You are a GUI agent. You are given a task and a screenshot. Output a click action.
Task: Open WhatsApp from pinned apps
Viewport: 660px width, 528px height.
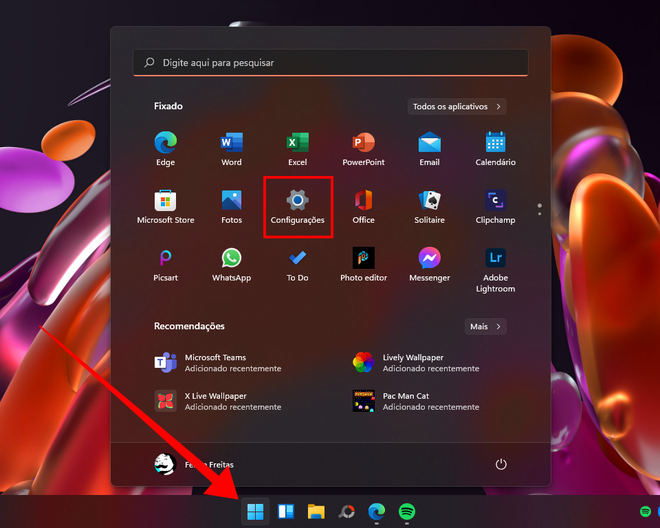pyautogui.click(x=232, y=264)
